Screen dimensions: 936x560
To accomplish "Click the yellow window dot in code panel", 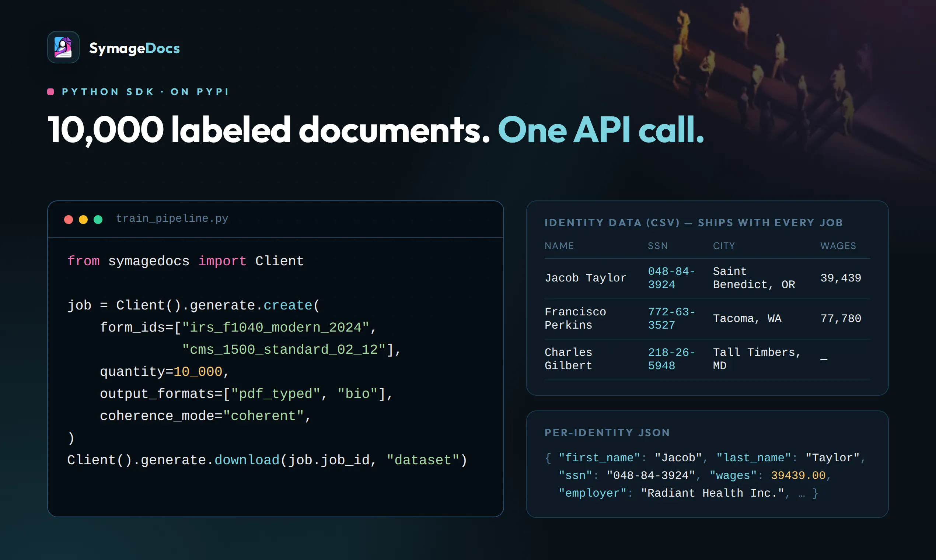I will coord(83,219).
